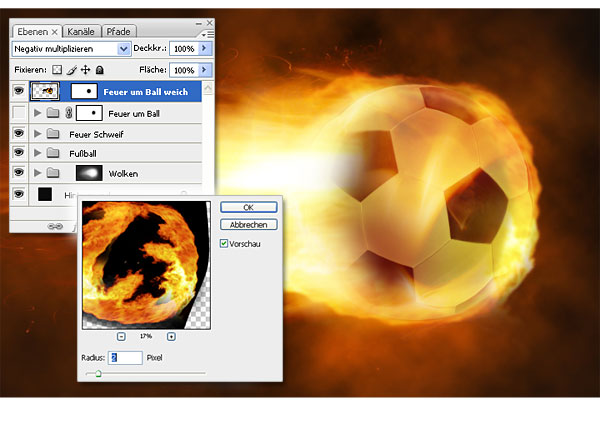600x427 pixels.
Task: Select the Feuer Schweif layer name
Action: (96, 134)
